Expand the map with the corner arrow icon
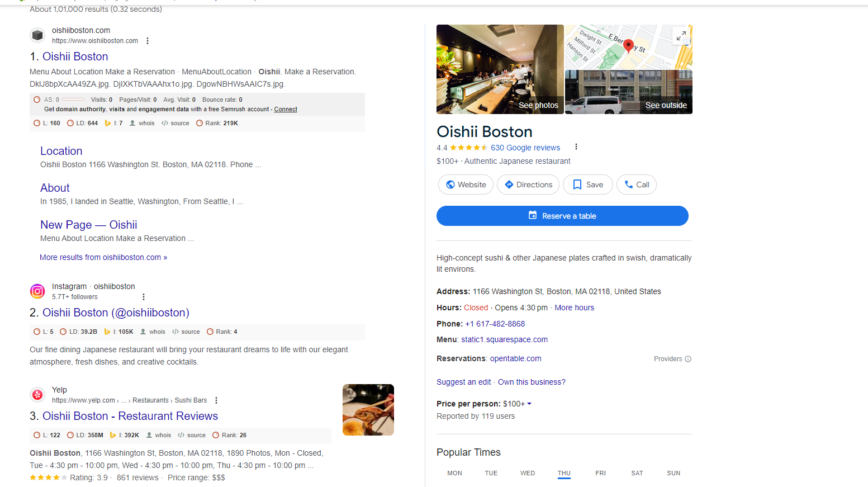 click(681, 36)
